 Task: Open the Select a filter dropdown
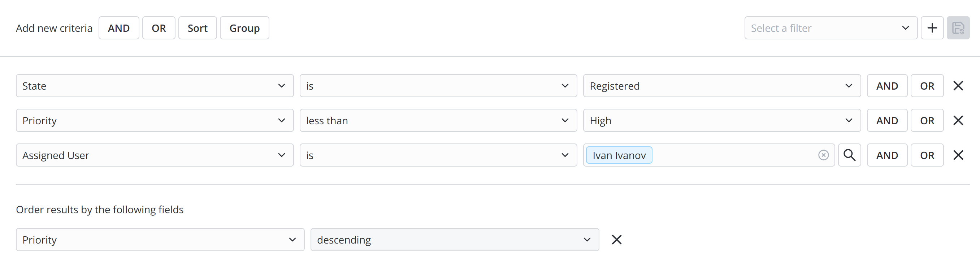(831, 28)
